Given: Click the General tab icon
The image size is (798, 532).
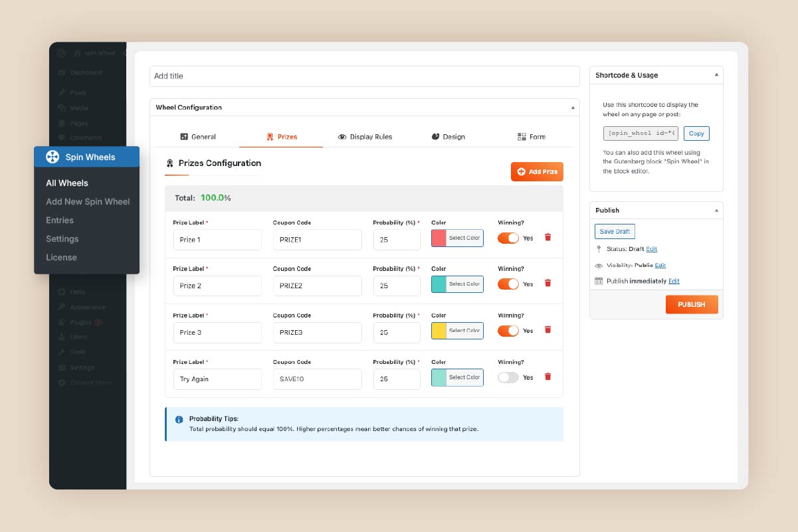Looking at the screenshot, I should pos(184,137).
